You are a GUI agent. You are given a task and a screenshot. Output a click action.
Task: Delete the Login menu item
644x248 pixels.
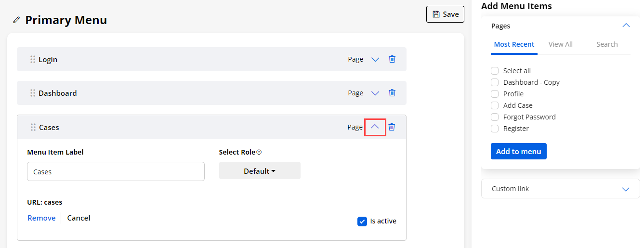point(392,59)
